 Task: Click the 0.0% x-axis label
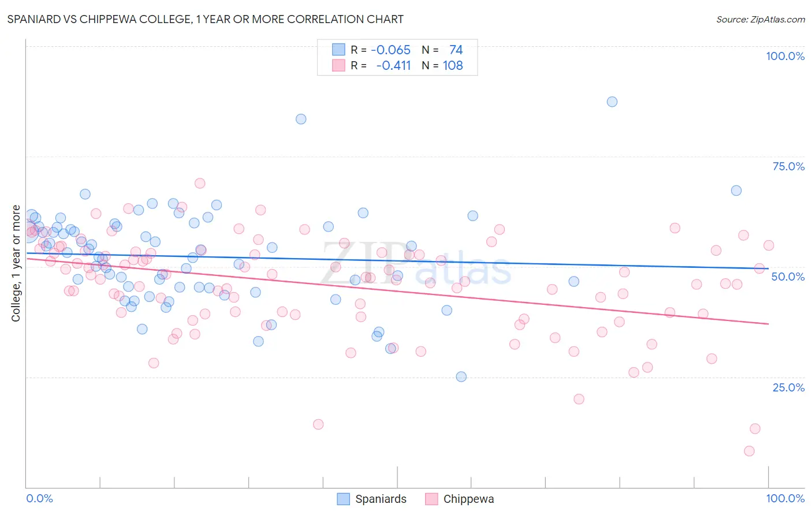click(39, 498)
